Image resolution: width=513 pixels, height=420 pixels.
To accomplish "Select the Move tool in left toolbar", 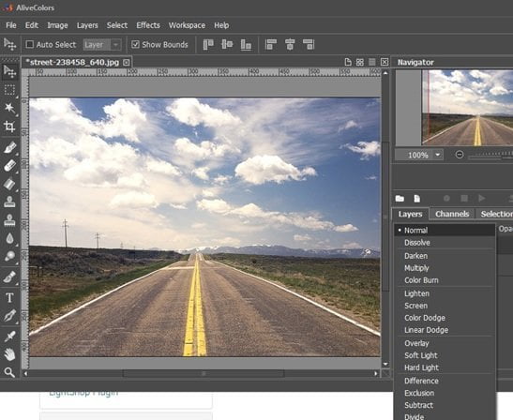I will [9, 71].
